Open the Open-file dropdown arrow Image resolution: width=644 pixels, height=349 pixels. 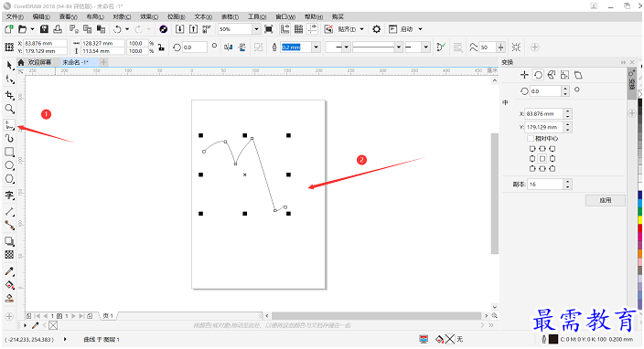(x=32, y=29)
